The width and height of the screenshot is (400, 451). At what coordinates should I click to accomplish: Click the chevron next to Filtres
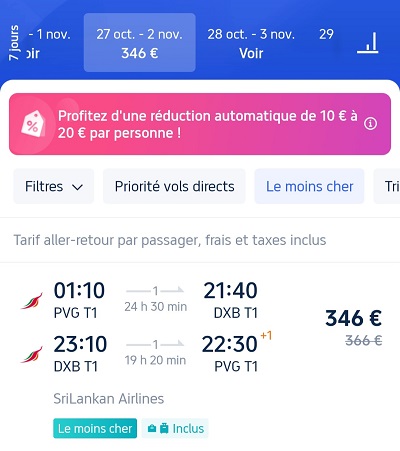pos(77,187)
